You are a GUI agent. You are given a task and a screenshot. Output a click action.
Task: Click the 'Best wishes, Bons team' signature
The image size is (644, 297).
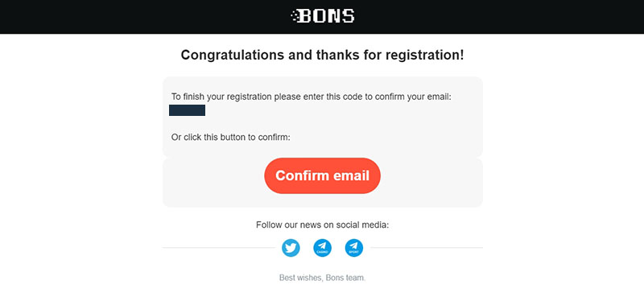(x=323, y=278)
